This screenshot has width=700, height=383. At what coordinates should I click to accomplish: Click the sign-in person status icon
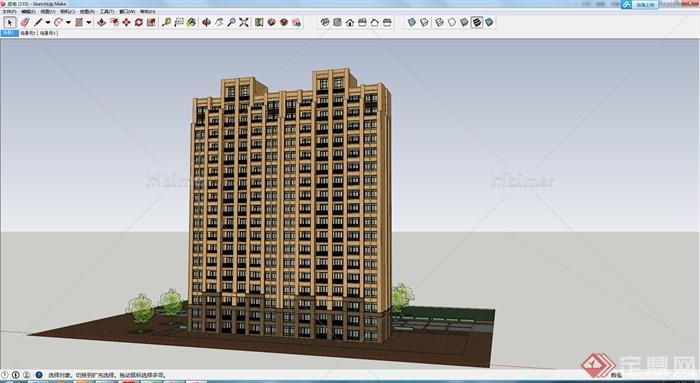[x=26, y=375]
